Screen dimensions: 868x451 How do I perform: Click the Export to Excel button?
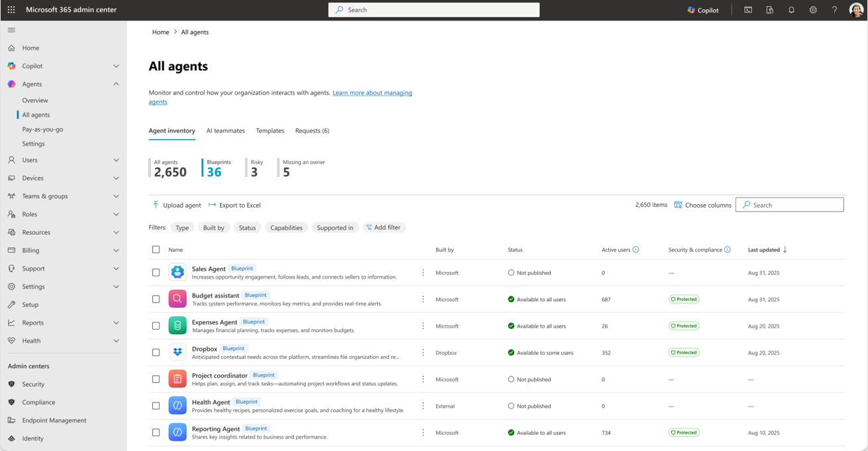point(233,205)
